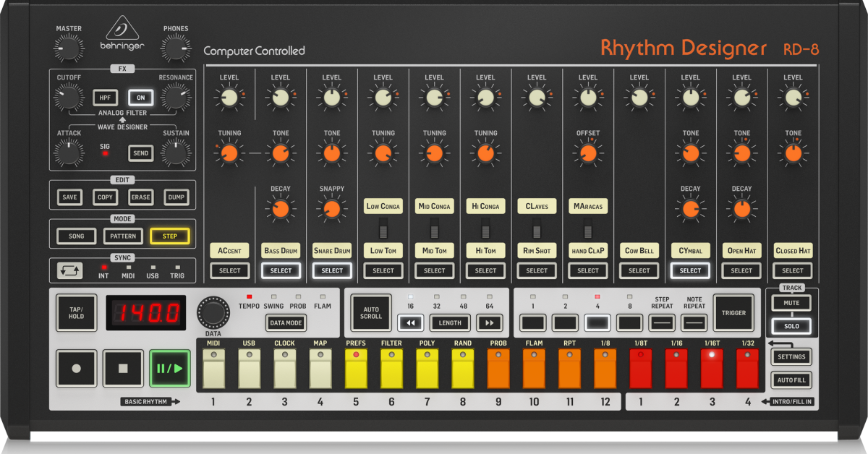The image size is (868, 454).
Task: Click the SELECT button under Cymbal
Action: [x=690, y=270]
